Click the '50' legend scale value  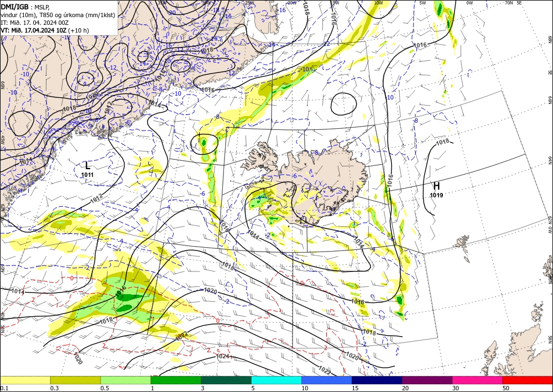[506, 388]
